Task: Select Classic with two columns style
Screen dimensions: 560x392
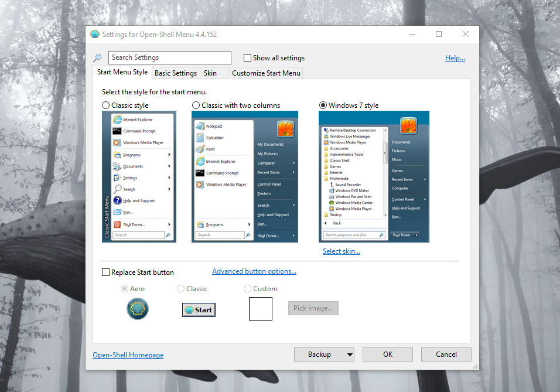Action: 195,105
